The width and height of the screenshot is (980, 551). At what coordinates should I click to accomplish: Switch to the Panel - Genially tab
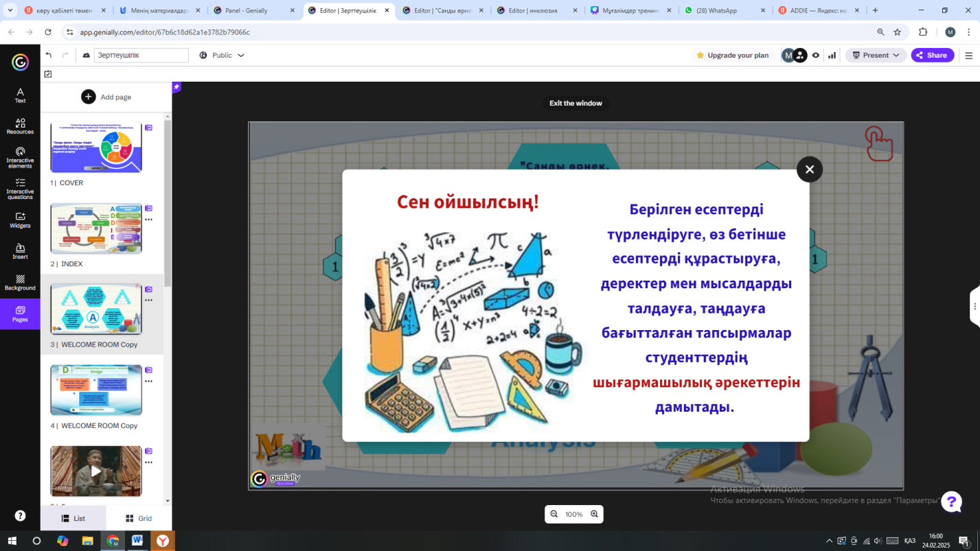254,10
